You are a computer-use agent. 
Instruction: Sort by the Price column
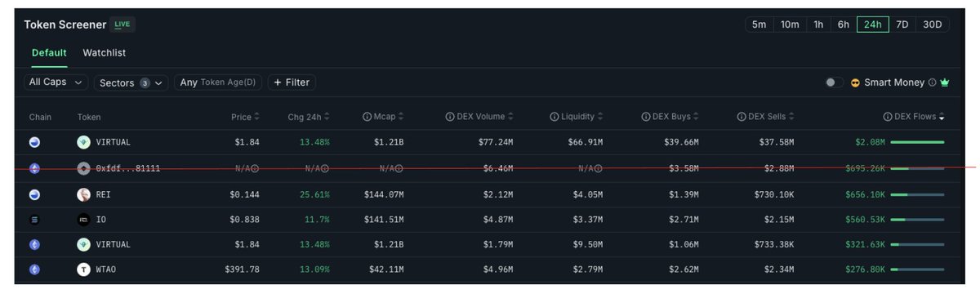click(x=245, y=117)
